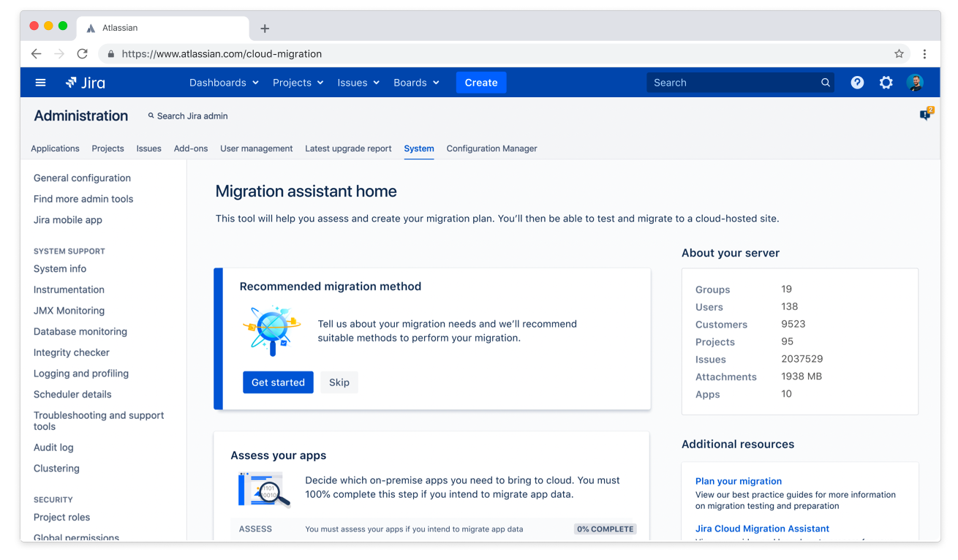Screen dimensions: 958x560
Task: Open a new browser tab
Action: 265,29
